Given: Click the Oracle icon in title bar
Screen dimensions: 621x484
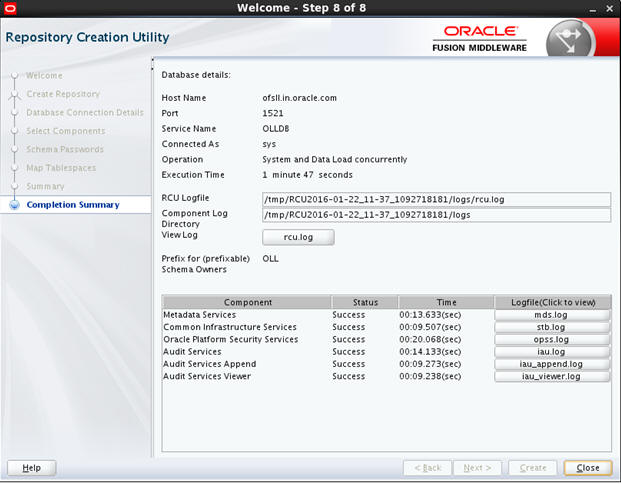Looking at the screenshot, I should (10, 8).
